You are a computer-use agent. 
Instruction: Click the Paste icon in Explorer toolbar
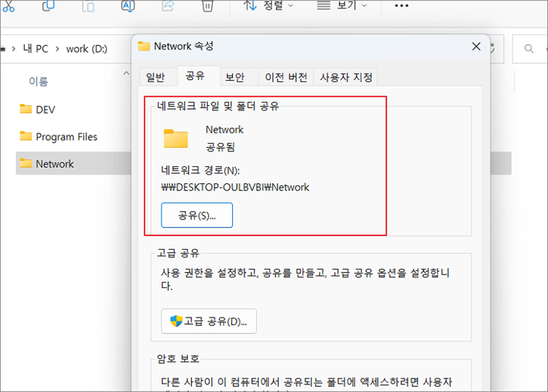pos(89,6)
